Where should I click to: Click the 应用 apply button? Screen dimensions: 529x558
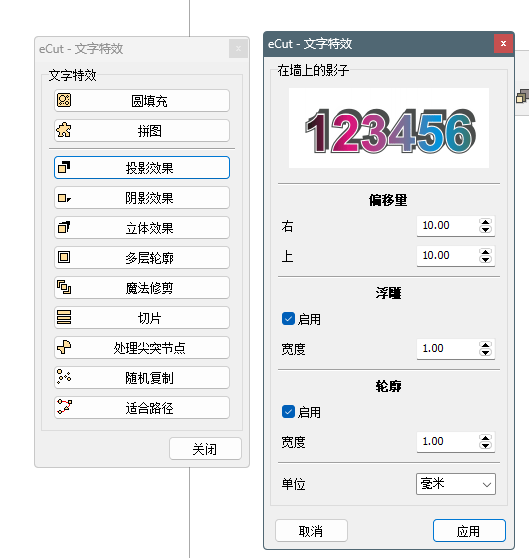[x=469, y=531]
